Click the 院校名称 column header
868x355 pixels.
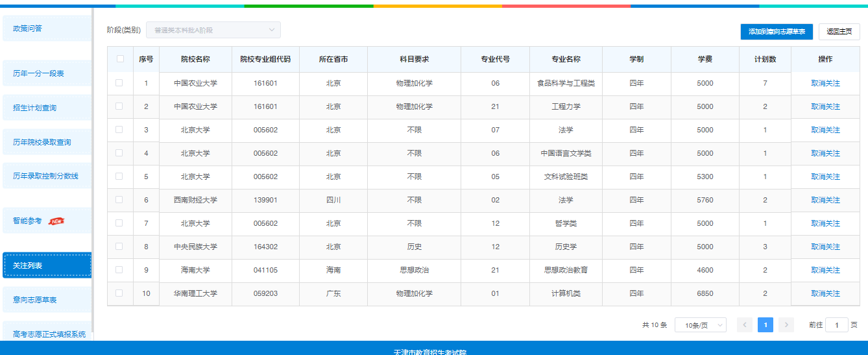(x=195, y=59)
